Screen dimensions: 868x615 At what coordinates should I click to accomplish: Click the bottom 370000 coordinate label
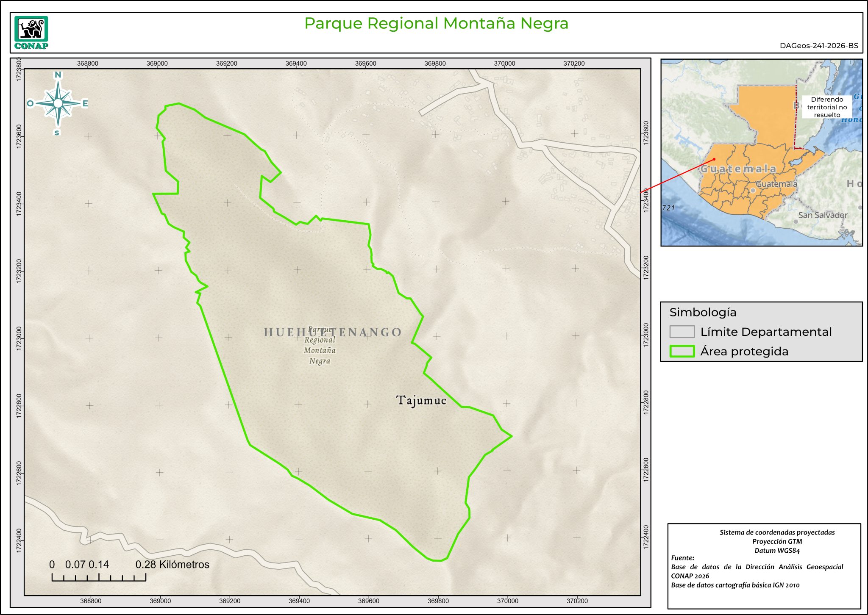(507, 601)
